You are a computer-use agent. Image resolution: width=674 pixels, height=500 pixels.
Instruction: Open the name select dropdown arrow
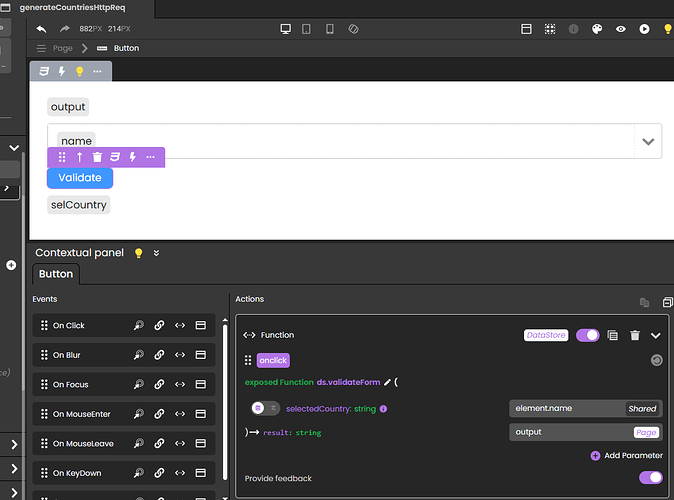coord(648,142)
